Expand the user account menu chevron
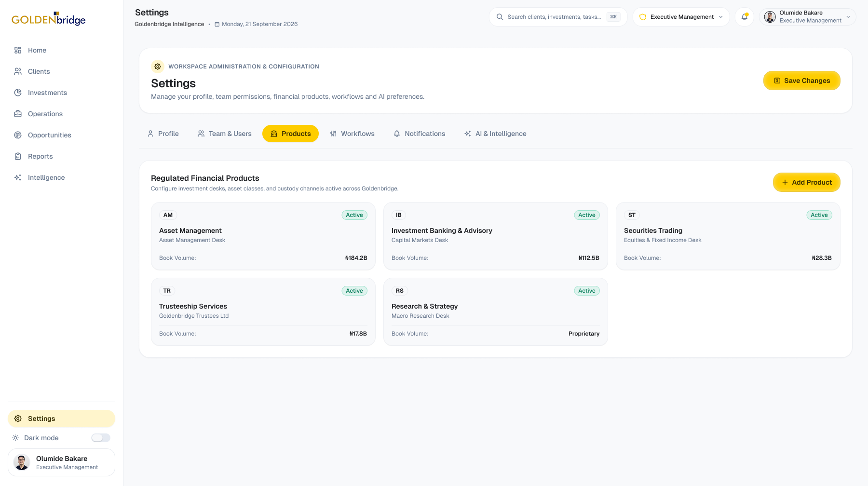 848,17
